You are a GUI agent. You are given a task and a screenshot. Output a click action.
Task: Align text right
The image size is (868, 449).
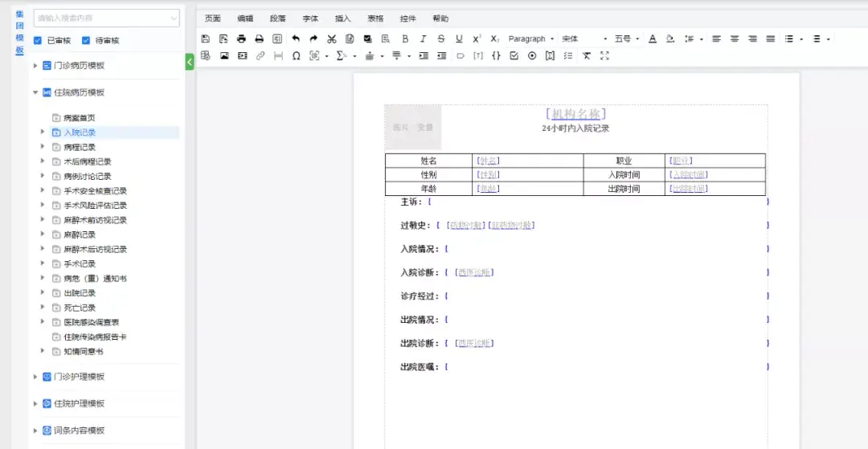(x=752, y=39)
